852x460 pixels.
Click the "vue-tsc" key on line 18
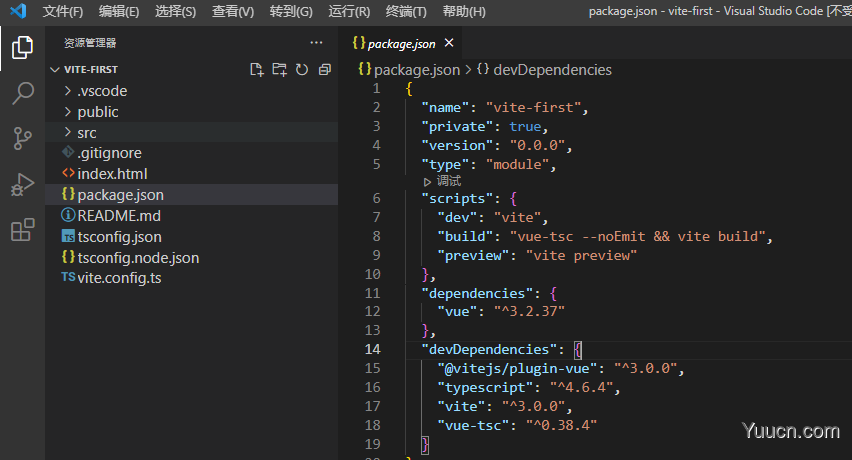pos(473,425)
